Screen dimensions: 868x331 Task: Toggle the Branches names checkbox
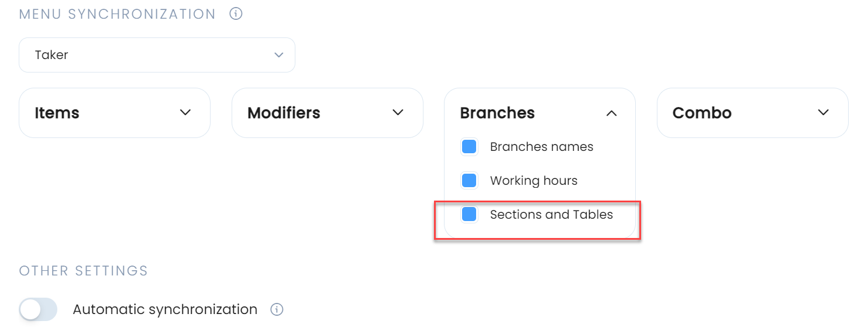click(469, 147)
